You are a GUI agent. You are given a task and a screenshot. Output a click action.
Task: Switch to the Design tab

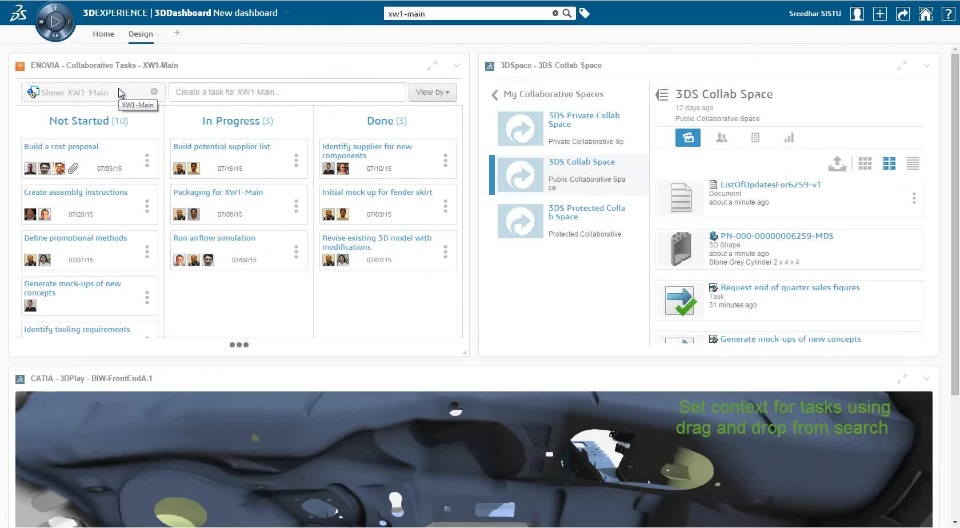click(141, 34)
